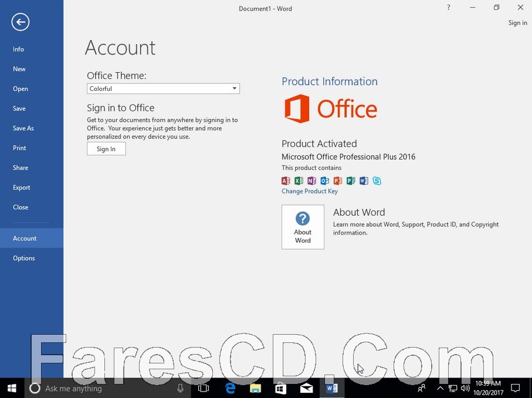Image resolution: width=532 pixels, height=398 pixels.
Task: Click the Ask me anything search box
Action: (107, 388)
